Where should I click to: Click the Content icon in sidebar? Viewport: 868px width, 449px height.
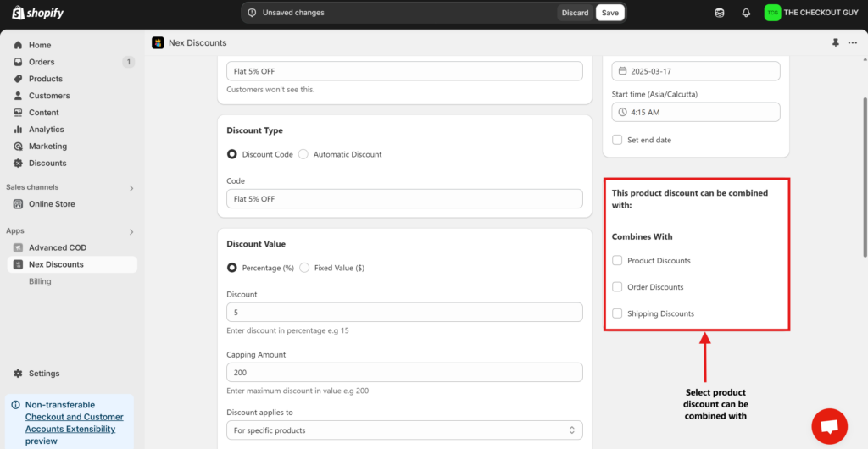click(19, 112)
